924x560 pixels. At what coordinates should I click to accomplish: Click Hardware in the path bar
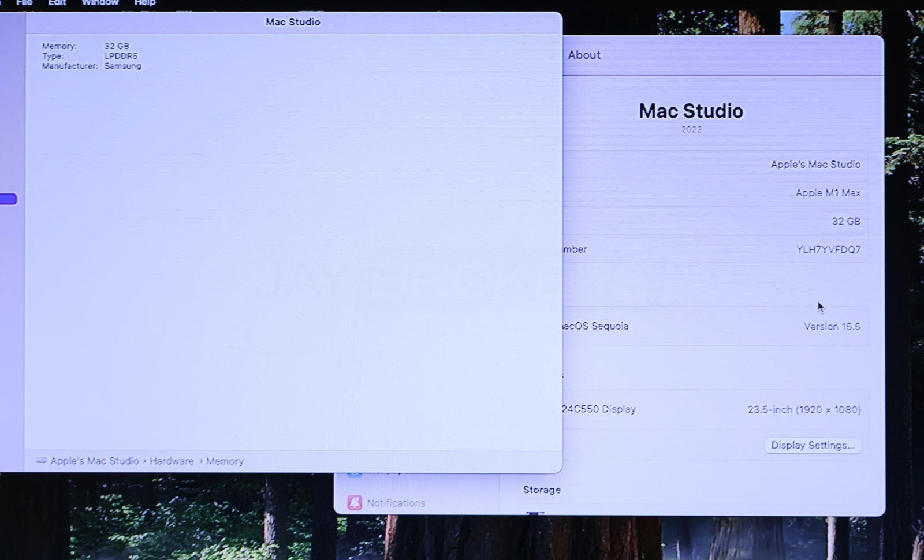point(172,461)
